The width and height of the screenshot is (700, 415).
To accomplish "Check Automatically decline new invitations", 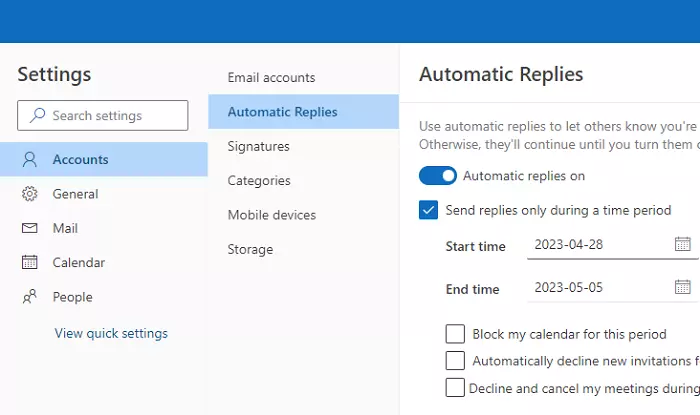I will pos(455,361).
